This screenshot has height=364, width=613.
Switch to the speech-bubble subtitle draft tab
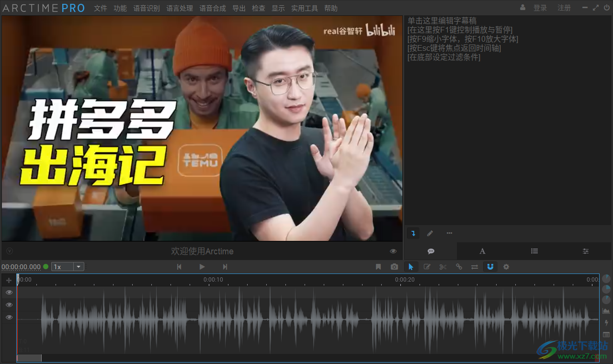click(x=431, y=251)
